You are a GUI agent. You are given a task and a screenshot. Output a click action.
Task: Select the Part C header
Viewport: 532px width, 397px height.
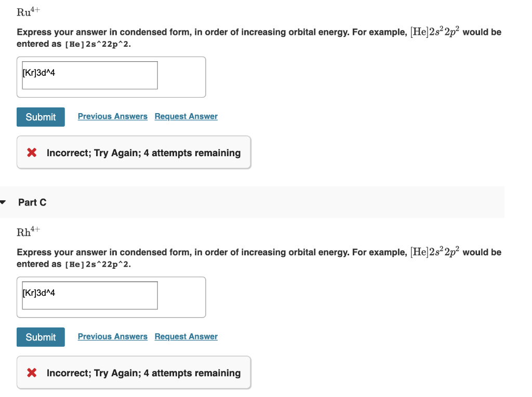pyautogui.click(x=32, y=202)
